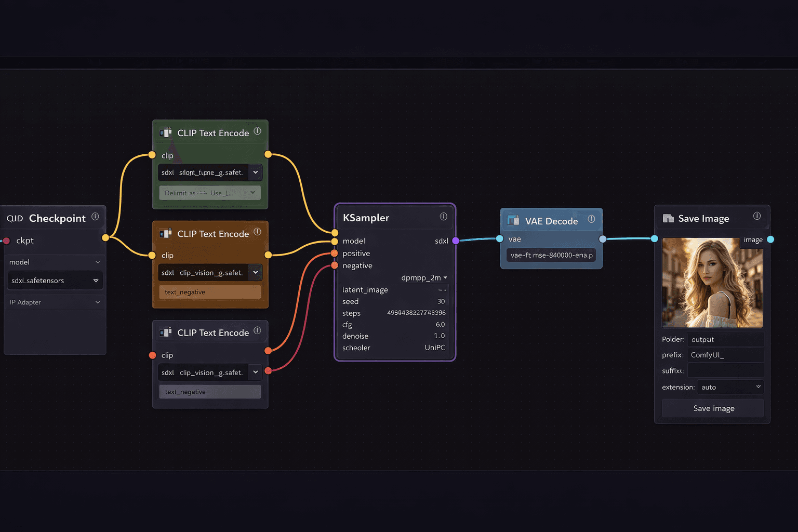Viewport: 798px width, 532px height.
Task: Click the seed value in KSampler
Action: click(440, 301)
